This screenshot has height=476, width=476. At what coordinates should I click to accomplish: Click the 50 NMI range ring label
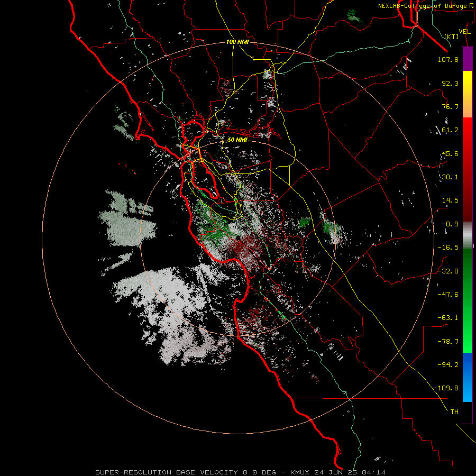tap(237, 140)
